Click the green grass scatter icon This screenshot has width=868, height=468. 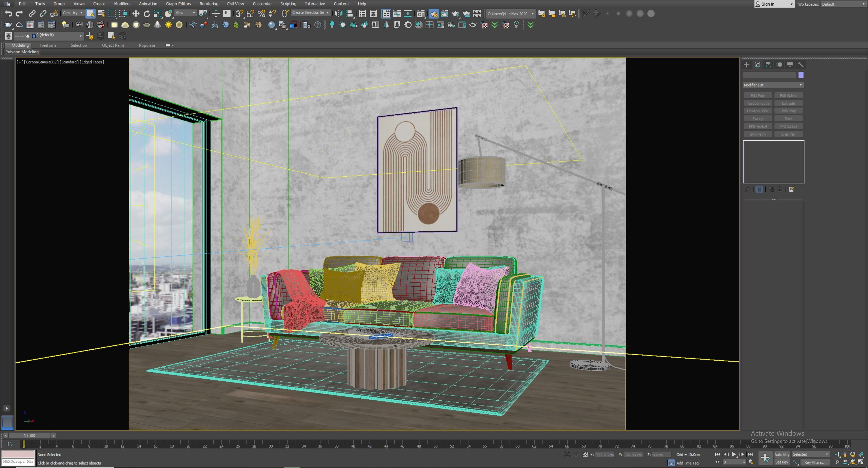click(236, 25)
